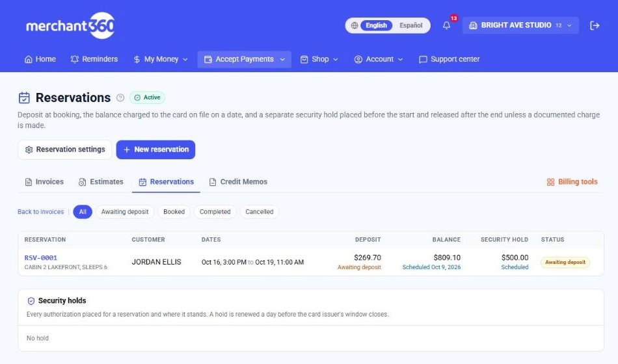Click the merchant360 logo
618x364 pixels.
70,25
